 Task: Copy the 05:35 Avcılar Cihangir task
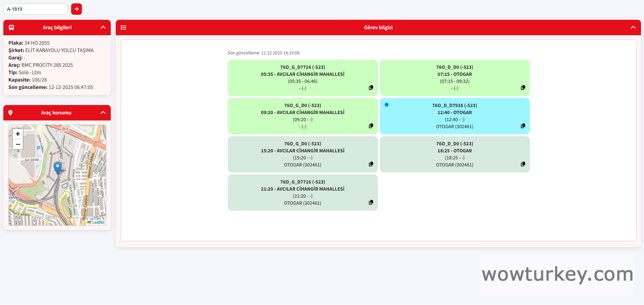coord(371,88)
